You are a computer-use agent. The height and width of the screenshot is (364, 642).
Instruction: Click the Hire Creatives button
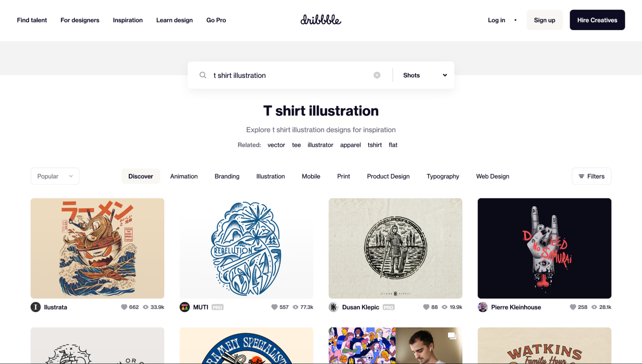[x=597, y=20]
